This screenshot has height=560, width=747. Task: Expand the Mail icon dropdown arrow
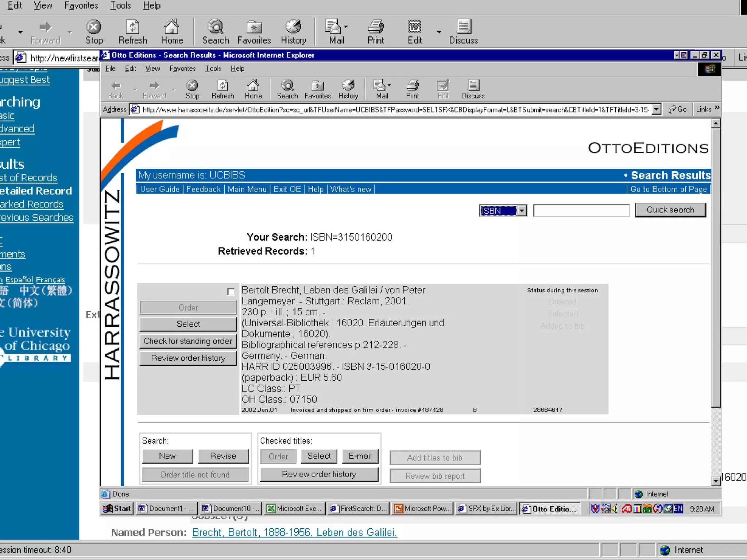point(389,85)
